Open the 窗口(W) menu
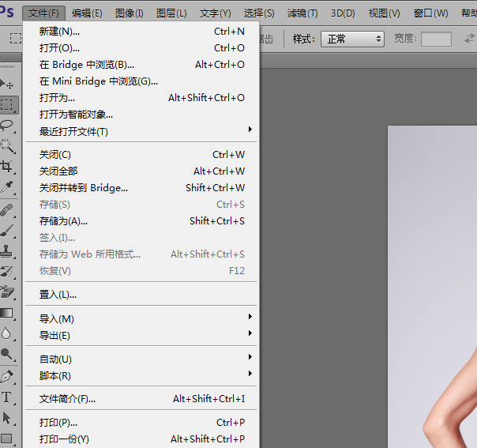This screenshot has width=477, height=448. (430, 13)
